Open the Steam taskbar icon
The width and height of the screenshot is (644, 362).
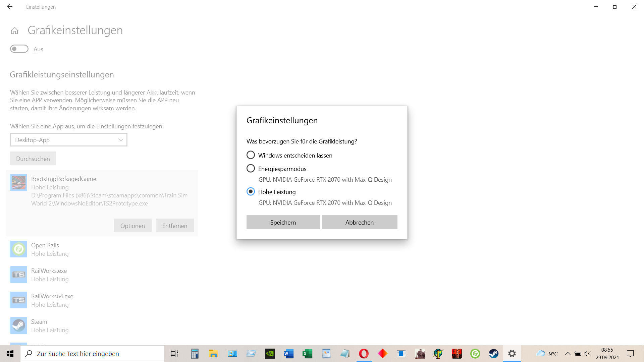493,354
